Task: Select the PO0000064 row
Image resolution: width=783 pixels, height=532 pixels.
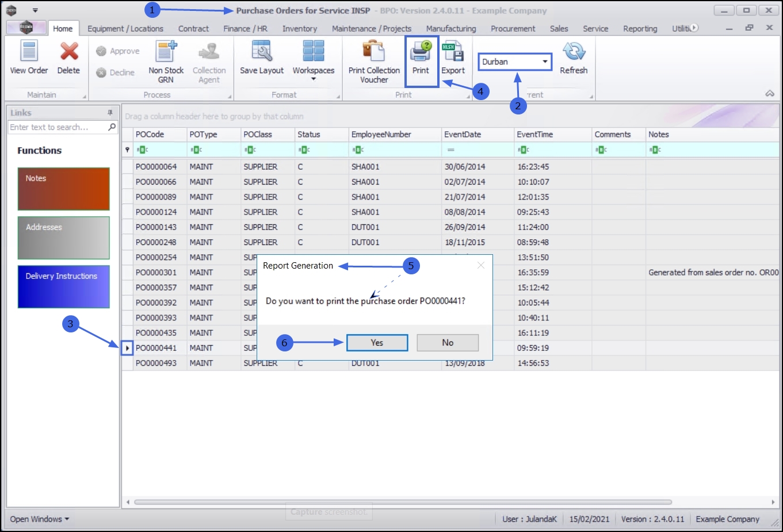Action: [x=451, y=167]
